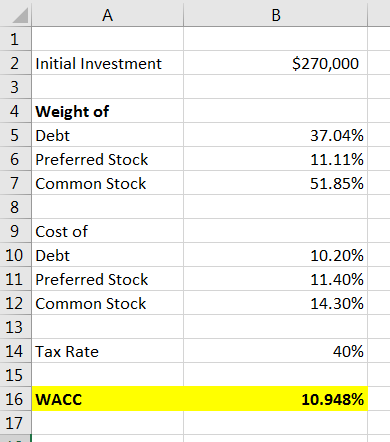The width and height of the screenshot is (390, 442).
Task: Click the Cost of label cell
Action: (107, 231)
